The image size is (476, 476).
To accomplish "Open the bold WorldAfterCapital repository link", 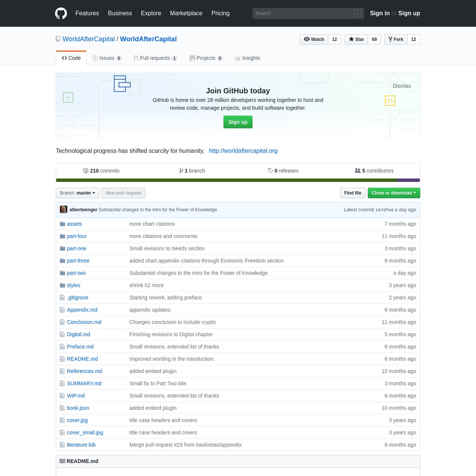I will (x=148, y=39).
